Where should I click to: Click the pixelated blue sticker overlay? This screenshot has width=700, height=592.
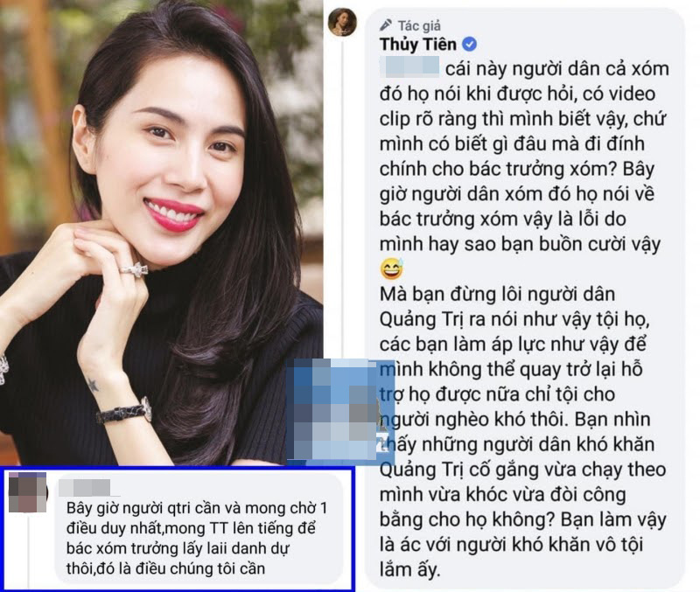(340, 409)
